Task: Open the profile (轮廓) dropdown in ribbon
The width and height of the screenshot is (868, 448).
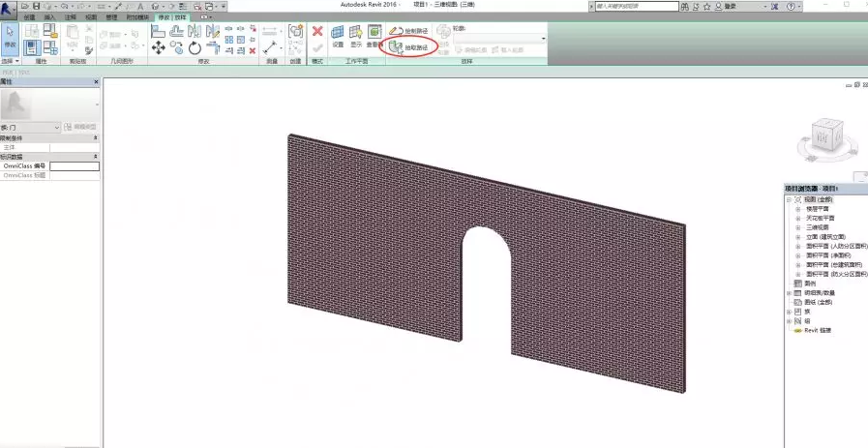Action: click(500, 39)
